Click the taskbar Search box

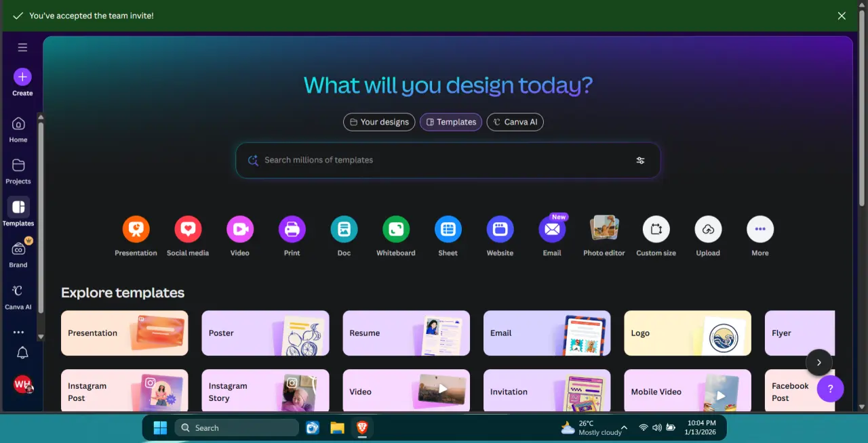[x=237, y=427]
